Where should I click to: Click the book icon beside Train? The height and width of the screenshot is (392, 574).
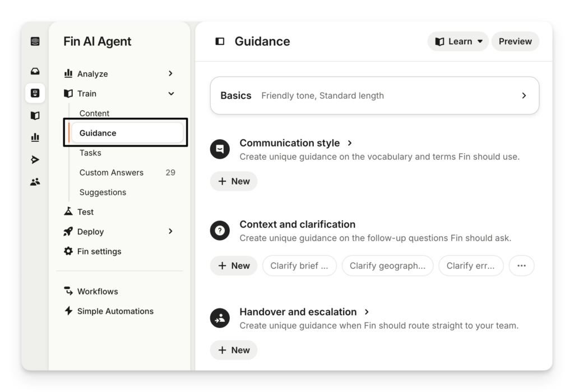(68, 94)
